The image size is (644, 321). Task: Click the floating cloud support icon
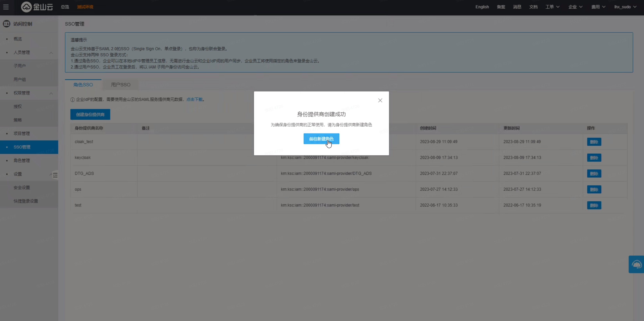pos(636,264)
